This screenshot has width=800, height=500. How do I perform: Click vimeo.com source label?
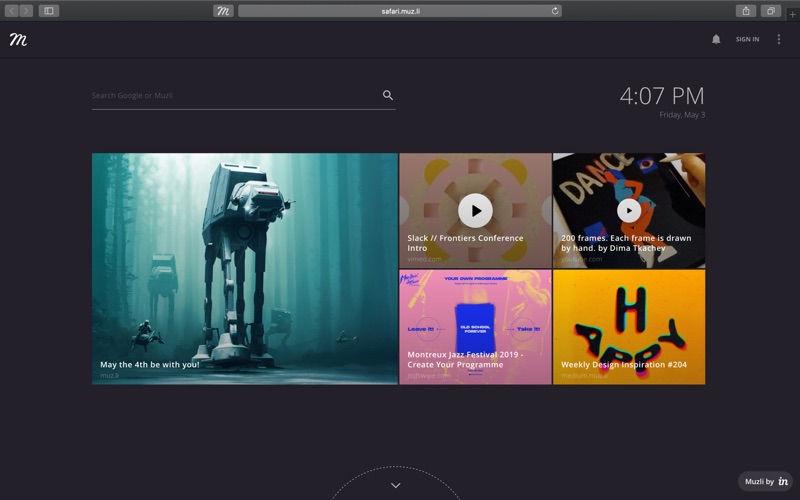click(x=424, y=259)
